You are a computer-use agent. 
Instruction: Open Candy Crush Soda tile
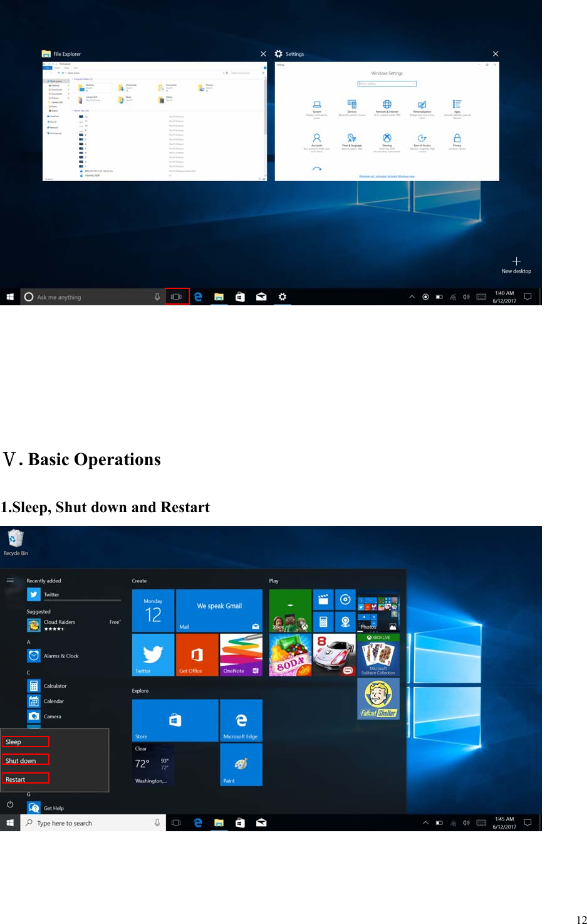[290, 654]
